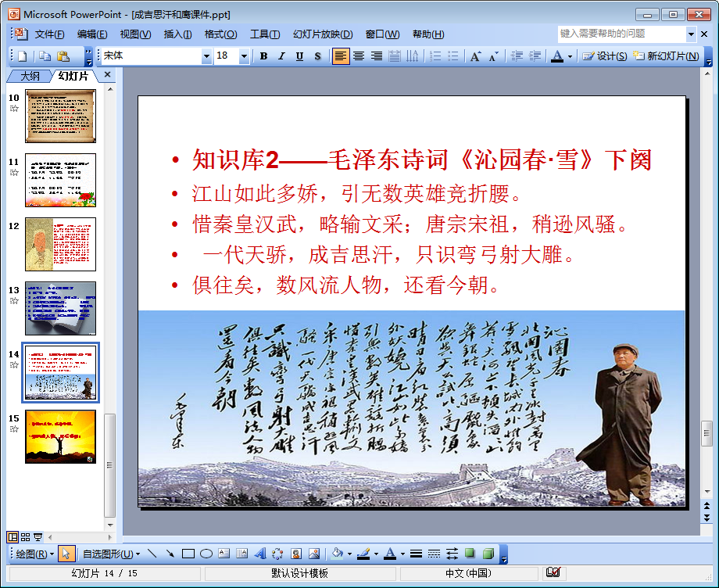Open the 绘图(R) drawing menu
719x588 pixels.
tap(35, 554)
